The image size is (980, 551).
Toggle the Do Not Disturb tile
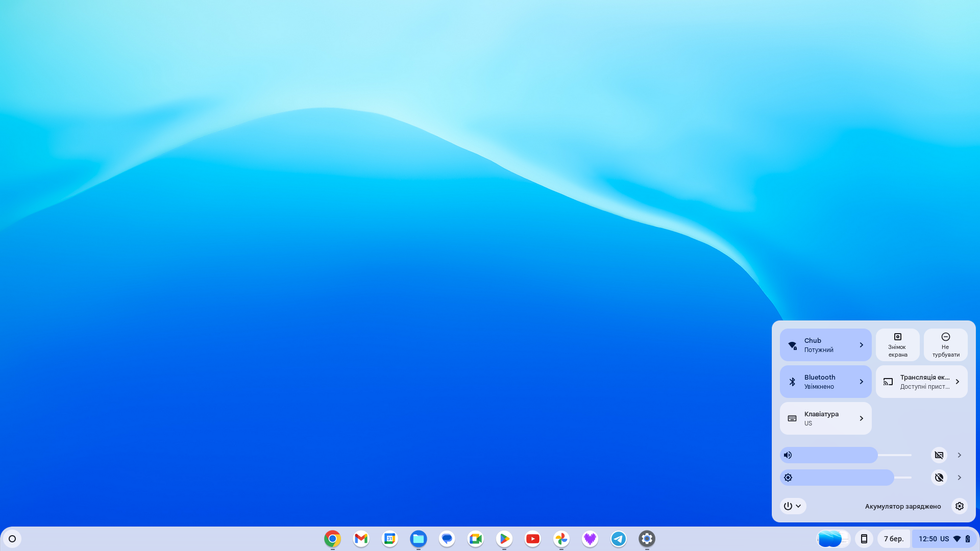pos(945,345)
